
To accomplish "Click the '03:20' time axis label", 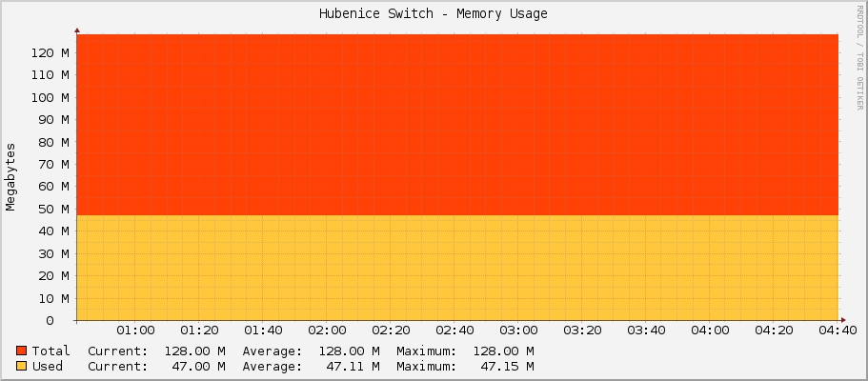I will click(x=582, y=331).
